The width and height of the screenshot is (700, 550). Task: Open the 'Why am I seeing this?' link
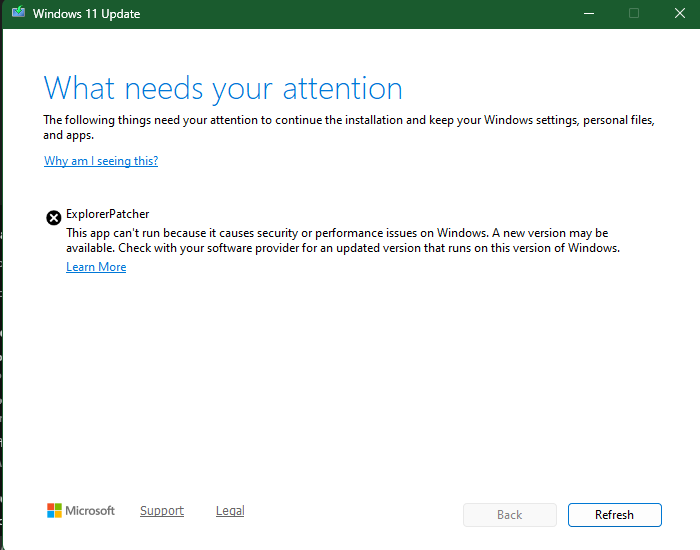pyautogui.click(x=101, y=161)
